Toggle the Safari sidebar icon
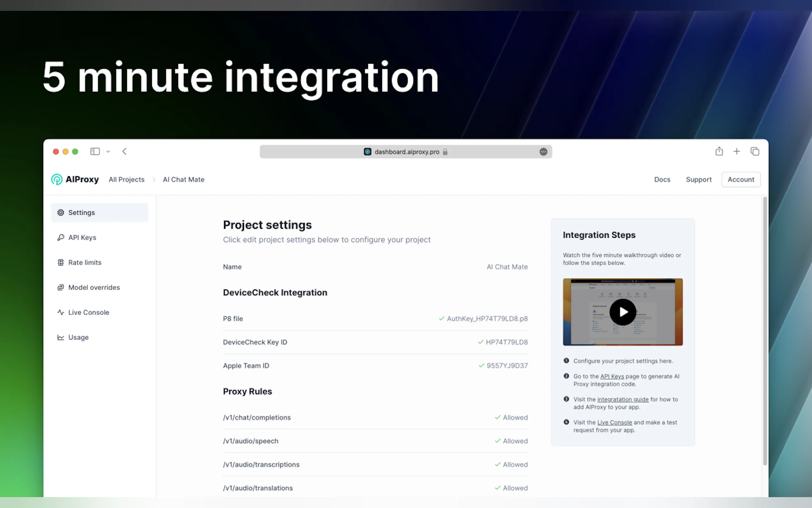812x508 pixels. (x=95, y=152)
